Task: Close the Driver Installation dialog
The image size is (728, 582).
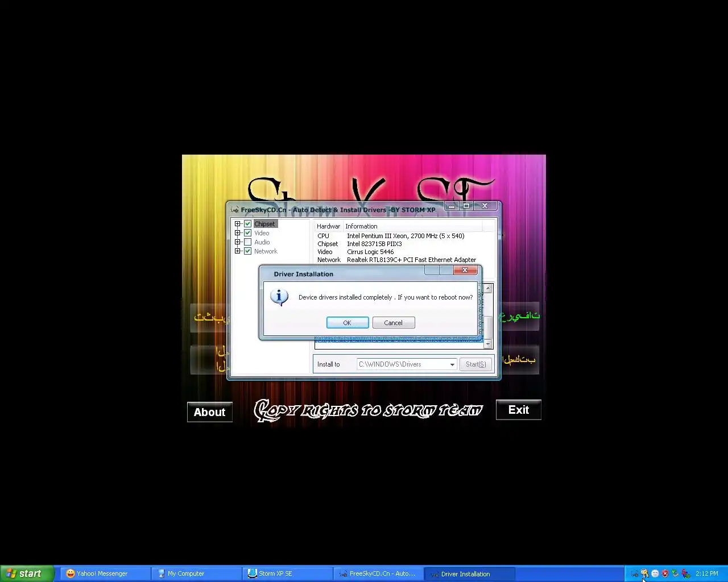Action: click(465, 270)
